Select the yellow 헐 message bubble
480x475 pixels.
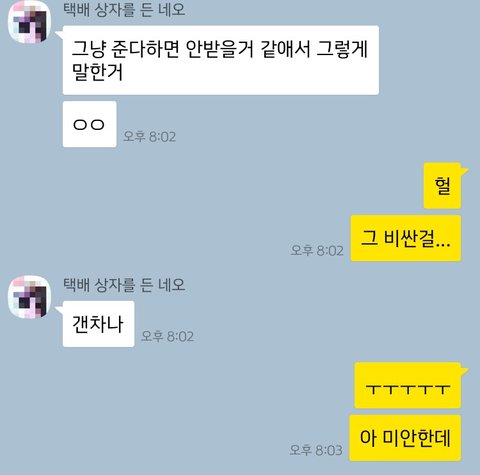tap(442, 186)
